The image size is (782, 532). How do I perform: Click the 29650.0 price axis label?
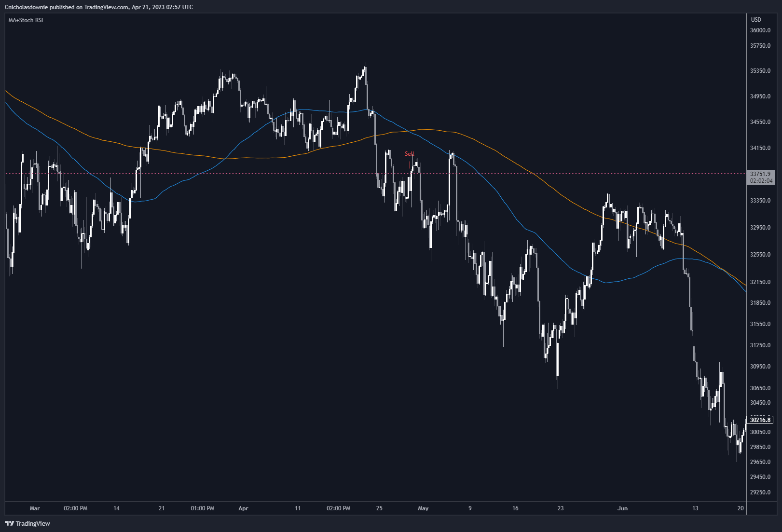pyautogui.click(x=760, y=462)
